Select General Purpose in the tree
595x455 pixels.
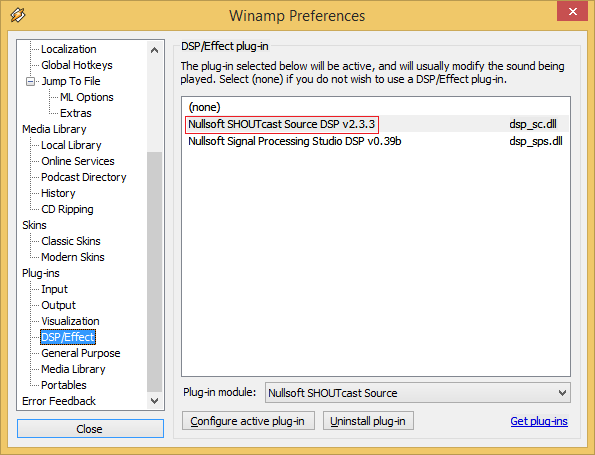click(81, 353)
